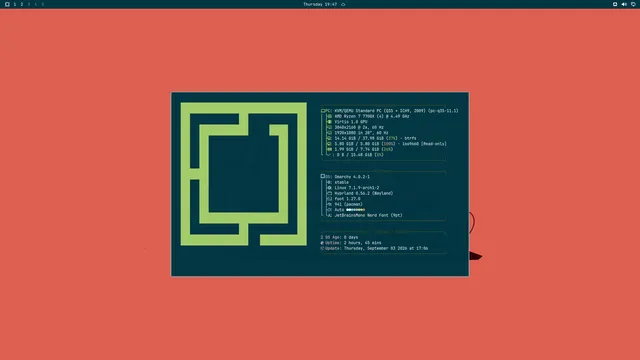Click the hourglass icon beside OS Age
Screen dimensions: 640x360
(x=322, y=237)
